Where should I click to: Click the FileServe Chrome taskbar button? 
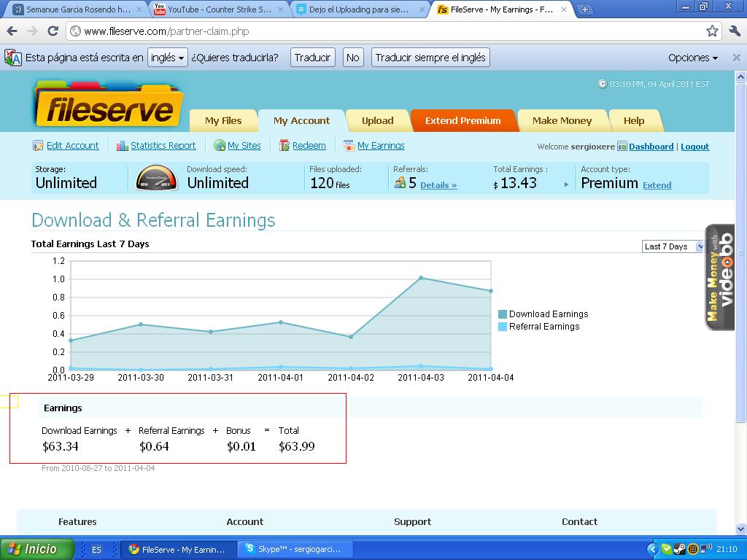[178, 549]
